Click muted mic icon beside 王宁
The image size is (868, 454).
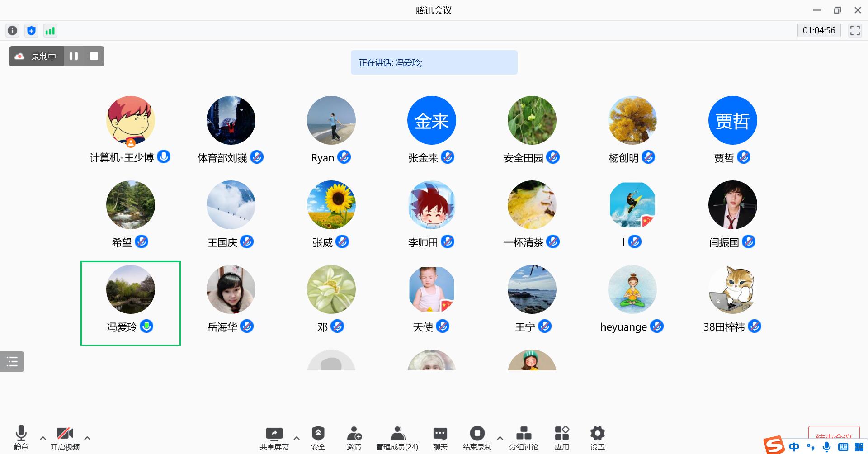point(545,326)
